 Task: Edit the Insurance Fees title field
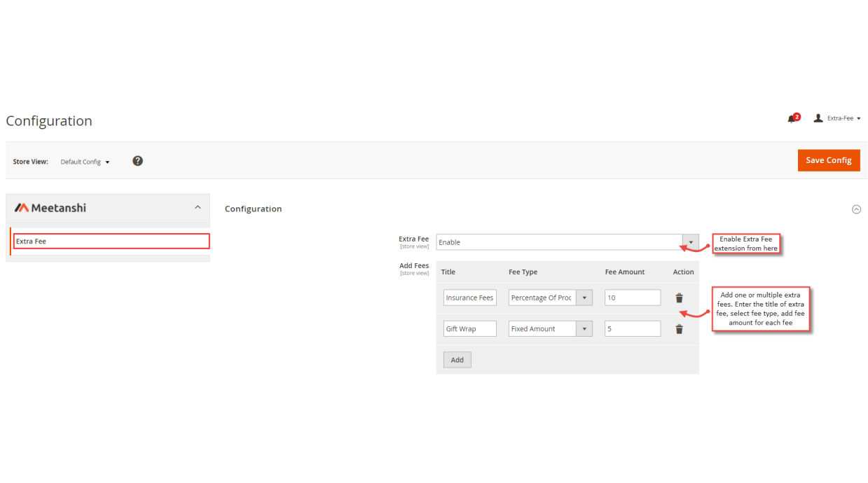point(470,297)
